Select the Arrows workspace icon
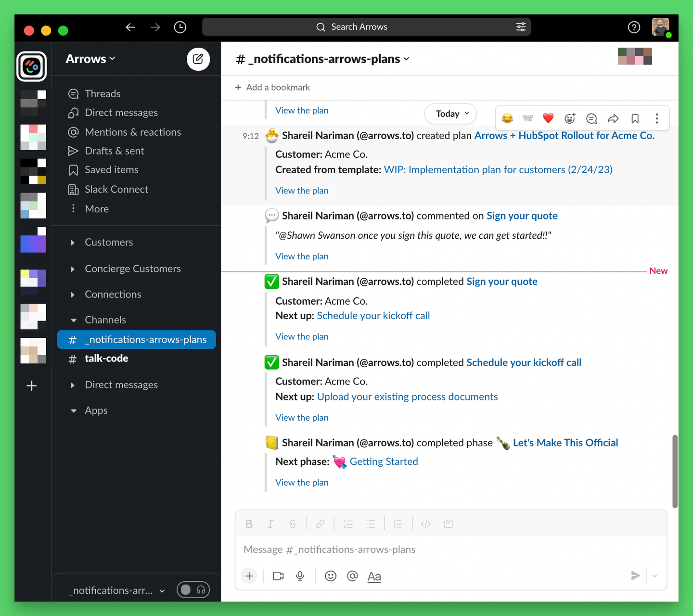Viewport: 693px width, 616px height. 32,66
